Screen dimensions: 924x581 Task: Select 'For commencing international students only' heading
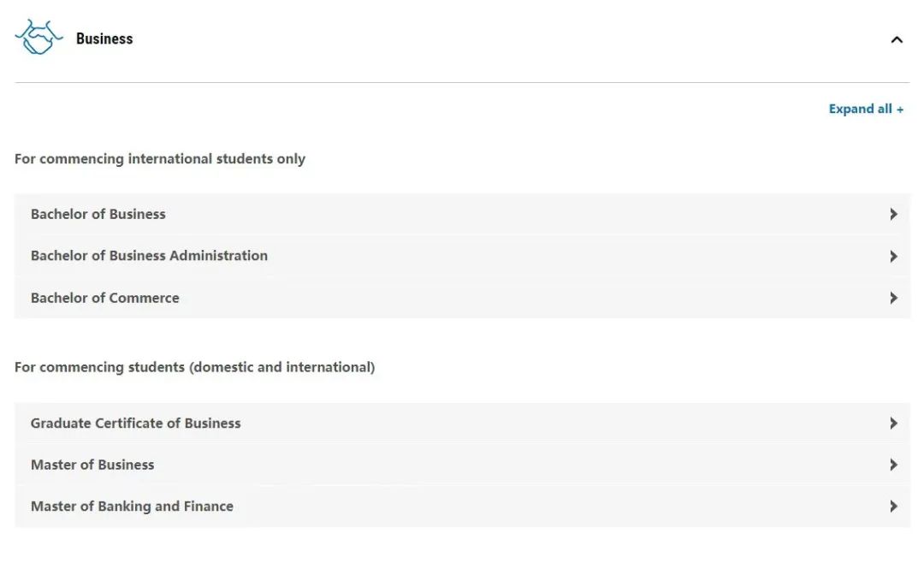point(160,159)
